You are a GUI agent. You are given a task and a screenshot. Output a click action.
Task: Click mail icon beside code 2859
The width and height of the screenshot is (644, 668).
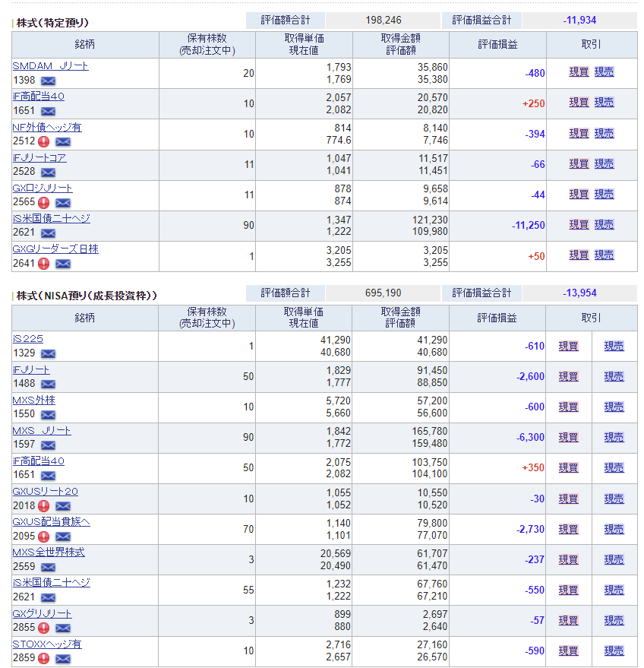coord(62,658)
